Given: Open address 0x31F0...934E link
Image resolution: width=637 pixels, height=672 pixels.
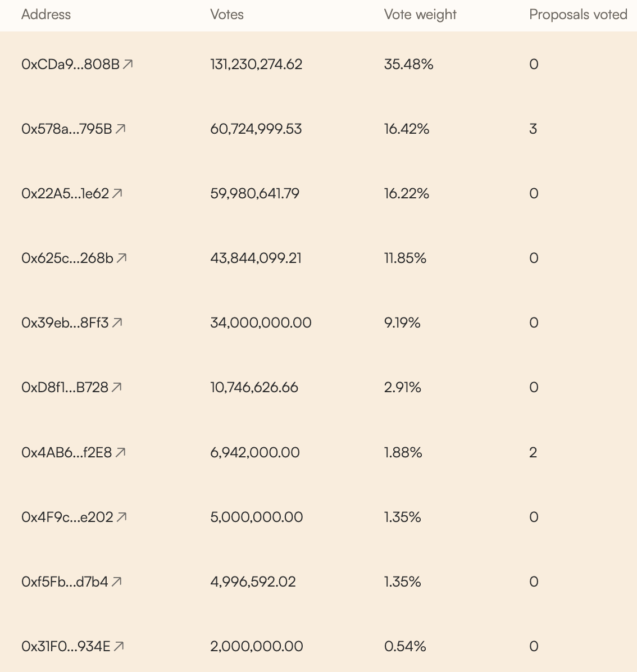Looking at the screenshot, I should (x=66, y=647).
